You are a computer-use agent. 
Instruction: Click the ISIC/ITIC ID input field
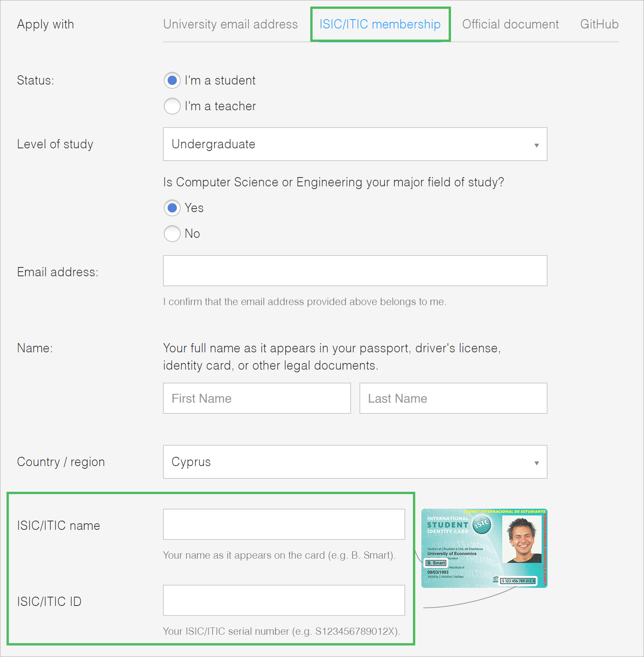284,601
